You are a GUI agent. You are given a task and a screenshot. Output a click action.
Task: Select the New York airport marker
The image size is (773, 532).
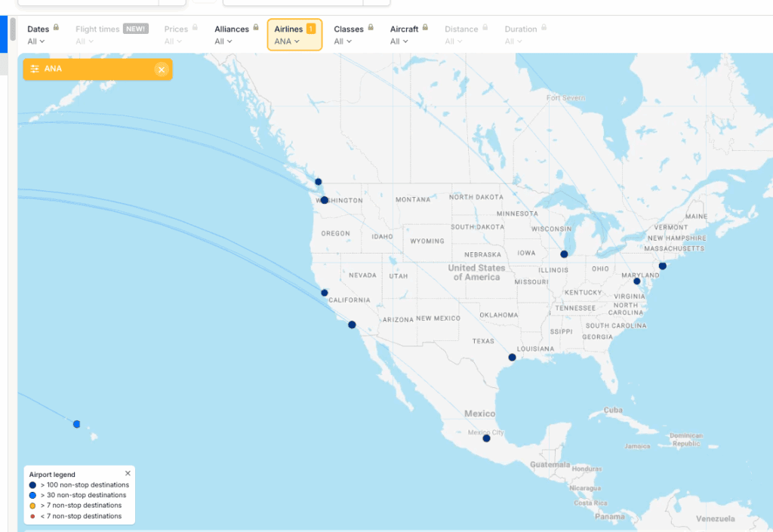pos(663,266)
